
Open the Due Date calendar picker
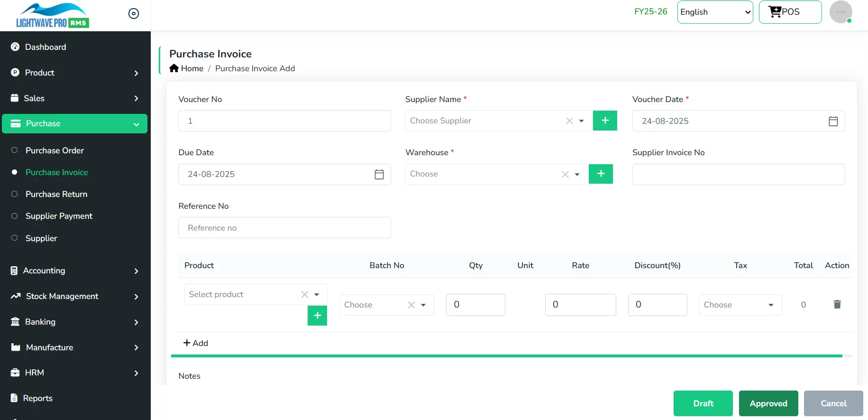click(379, 174)
